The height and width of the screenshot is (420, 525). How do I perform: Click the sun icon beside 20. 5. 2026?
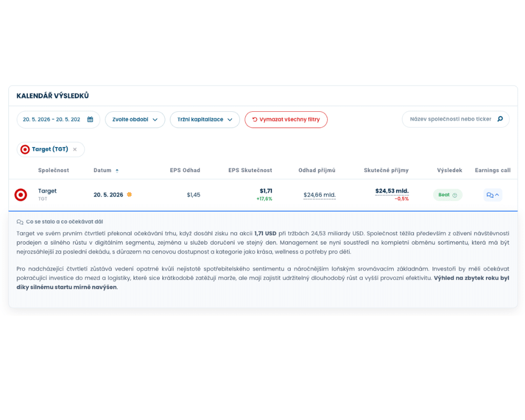tap(129, 194)
